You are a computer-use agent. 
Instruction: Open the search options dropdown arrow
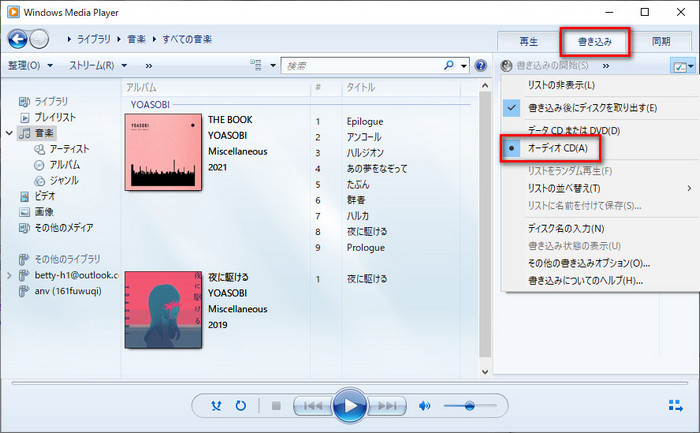tap(464, 66)
